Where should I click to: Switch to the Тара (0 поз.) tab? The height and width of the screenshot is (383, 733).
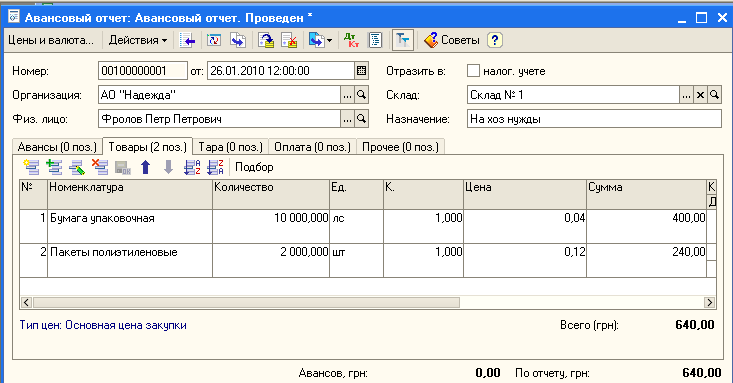tap(230, 147)
